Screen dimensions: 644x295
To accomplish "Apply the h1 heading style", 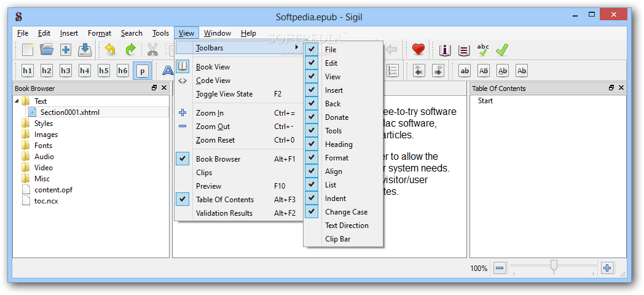I will pyautogui.click(x=28, y=71).
